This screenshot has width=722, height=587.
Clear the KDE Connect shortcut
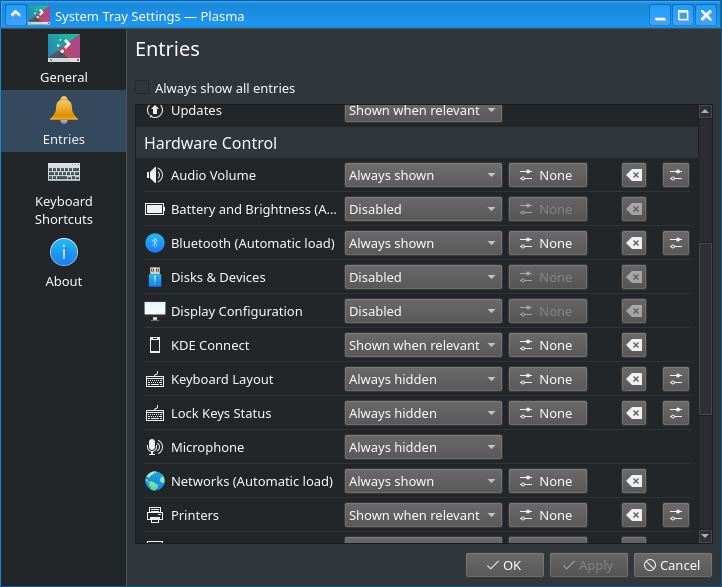coord(634,345)
